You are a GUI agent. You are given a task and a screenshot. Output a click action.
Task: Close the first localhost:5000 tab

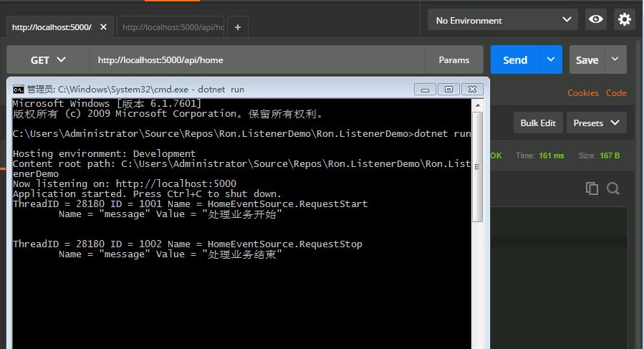click(x=103, y=27)
